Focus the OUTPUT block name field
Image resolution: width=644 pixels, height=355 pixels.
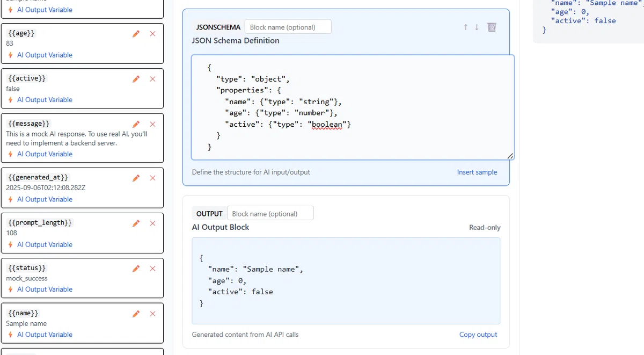pos(270,213)
